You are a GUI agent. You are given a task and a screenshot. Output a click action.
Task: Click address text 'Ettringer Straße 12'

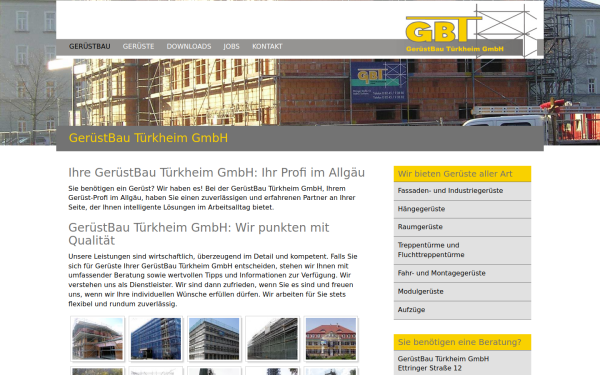(x=429, y=368)
